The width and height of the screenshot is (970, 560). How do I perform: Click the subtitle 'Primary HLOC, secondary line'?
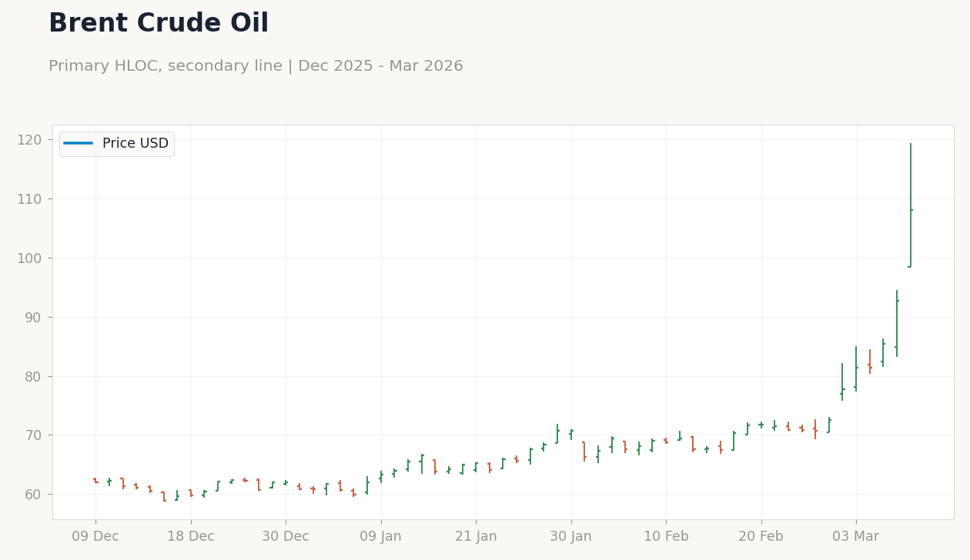pos(168,66)
